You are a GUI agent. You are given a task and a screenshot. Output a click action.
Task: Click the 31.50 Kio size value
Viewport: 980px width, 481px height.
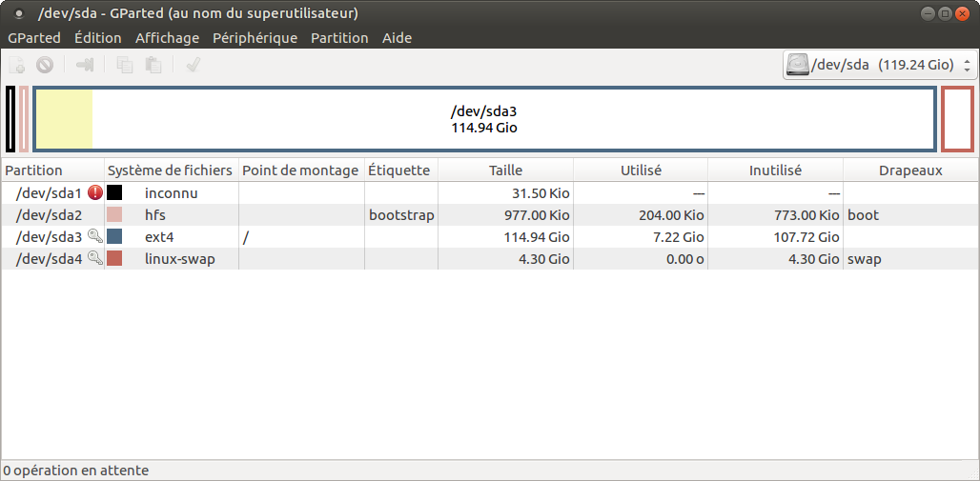point(541,193)
